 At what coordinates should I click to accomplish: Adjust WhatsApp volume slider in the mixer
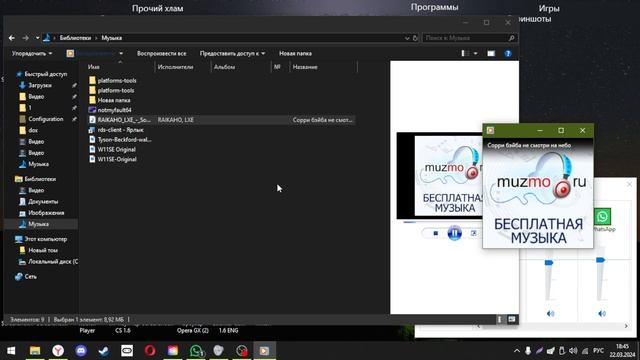(x=600, y=260)
